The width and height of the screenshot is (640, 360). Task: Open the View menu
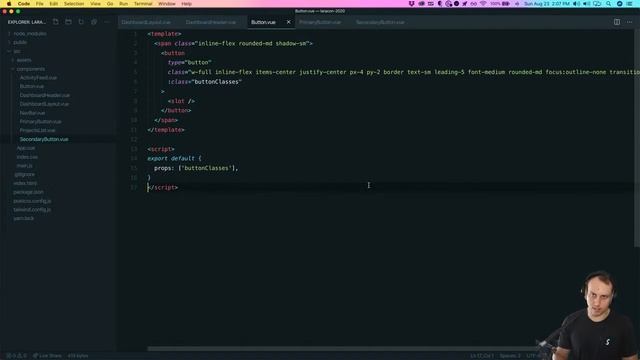(x=96, y=4)
